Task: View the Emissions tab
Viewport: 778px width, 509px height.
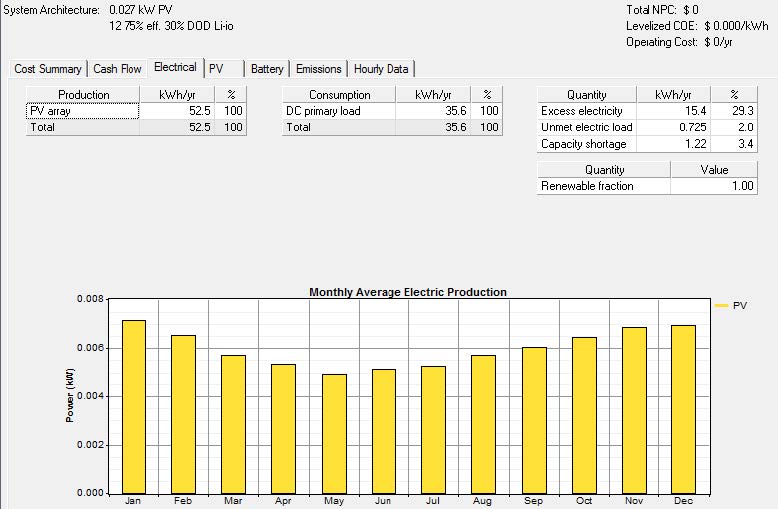Action: [x=319, y=69]
